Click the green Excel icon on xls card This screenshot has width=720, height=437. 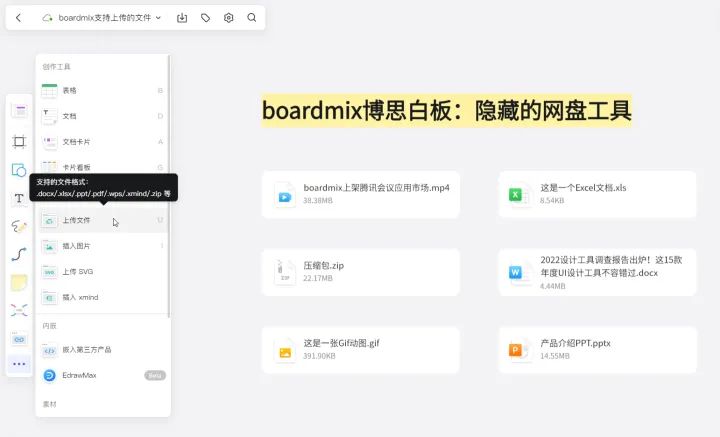click(x=519, y=195)
